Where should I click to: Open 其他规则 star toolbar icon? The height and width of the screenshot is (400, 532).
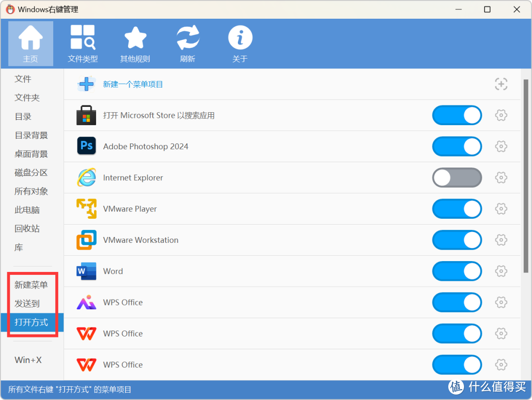click(x=135, y=43)
